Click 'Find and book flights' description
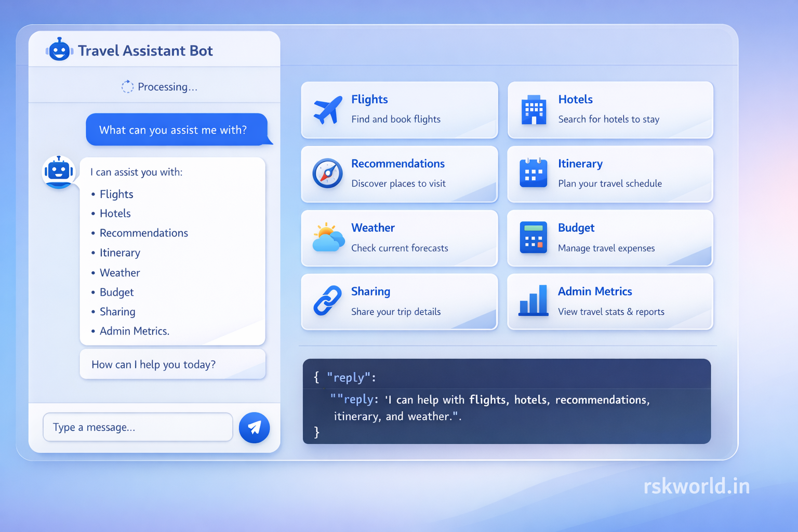798x532 pixels. [396, 119]
